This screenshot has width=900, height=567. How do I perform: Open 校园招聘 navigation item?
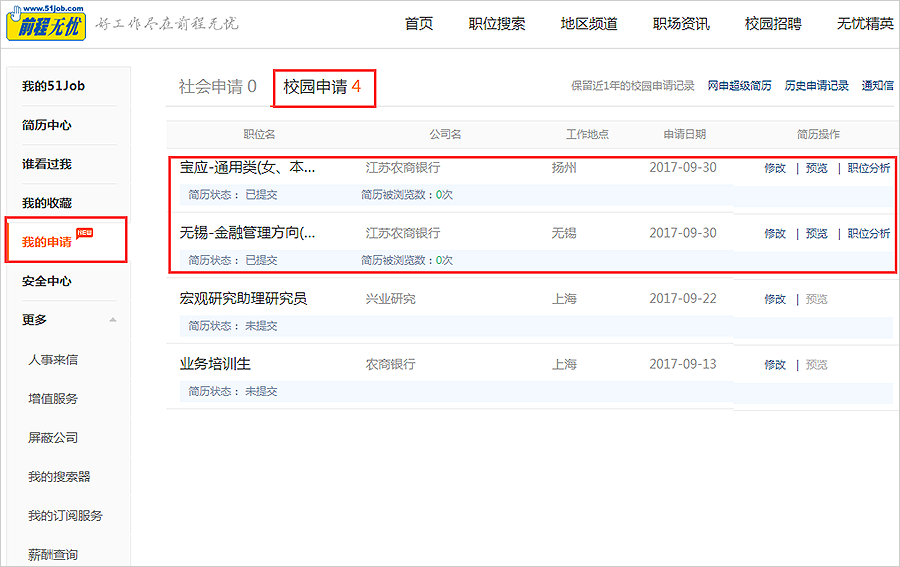773,24
